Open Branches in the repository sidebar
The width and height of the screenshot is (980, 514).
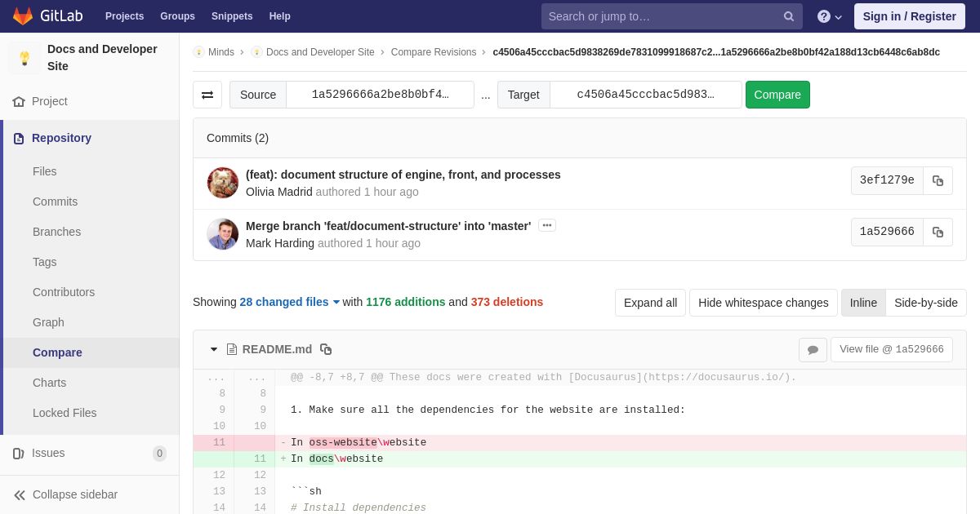coord(56,232)
